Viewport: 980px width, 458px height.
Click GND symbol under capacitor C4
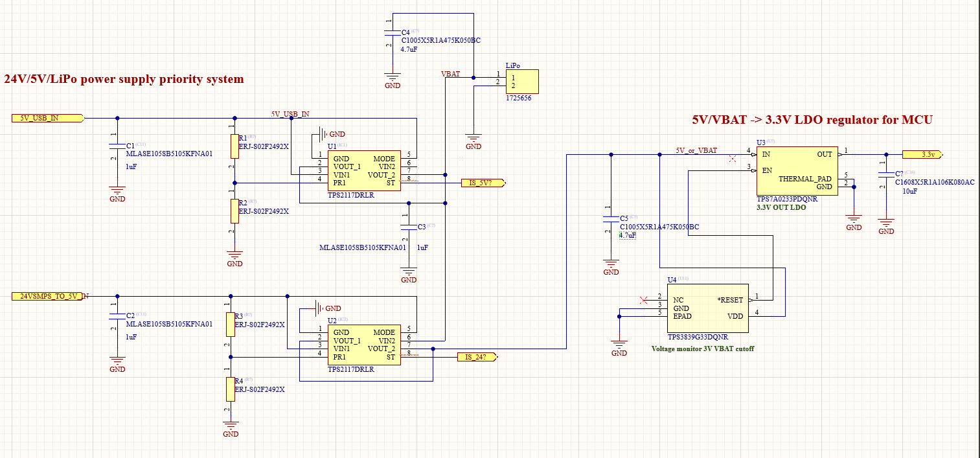392,79
